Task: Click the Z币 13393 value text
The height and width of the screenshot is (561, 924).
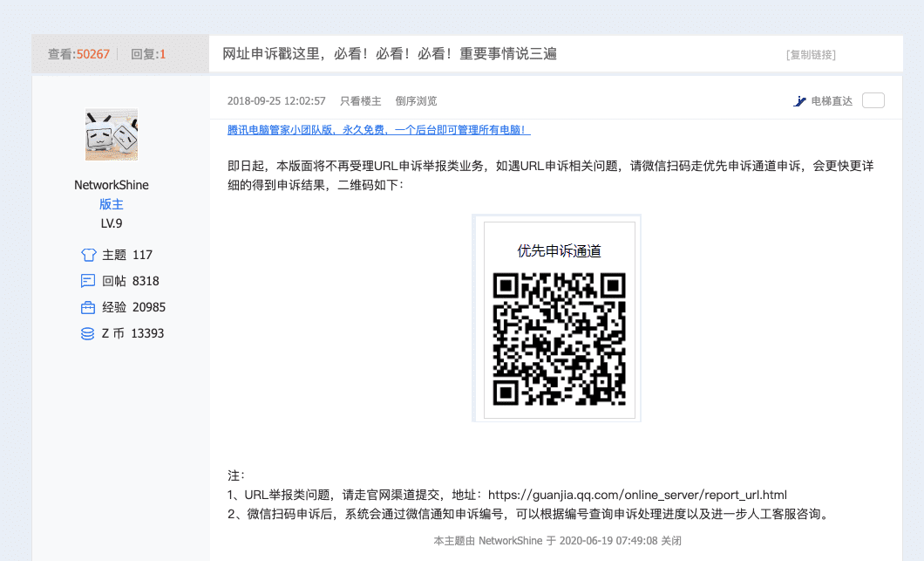Action: pyautogui.click(x=132, y=333)
